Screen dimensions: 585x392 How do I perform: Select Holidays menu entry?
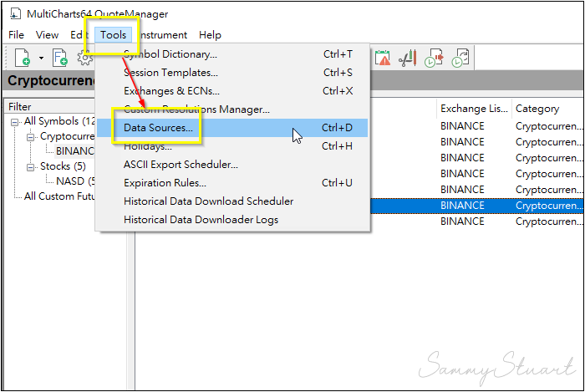click(232, 145)
